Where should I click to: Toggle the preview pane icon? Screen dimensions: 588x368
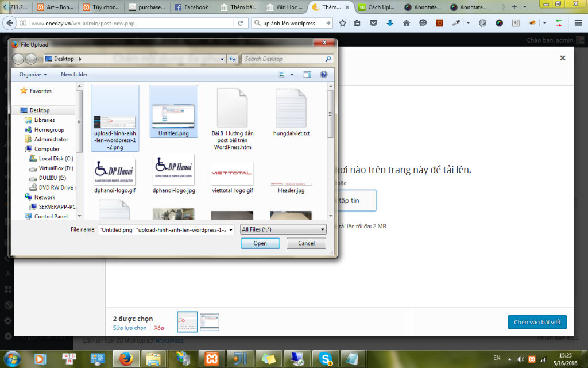pos(307,74)
